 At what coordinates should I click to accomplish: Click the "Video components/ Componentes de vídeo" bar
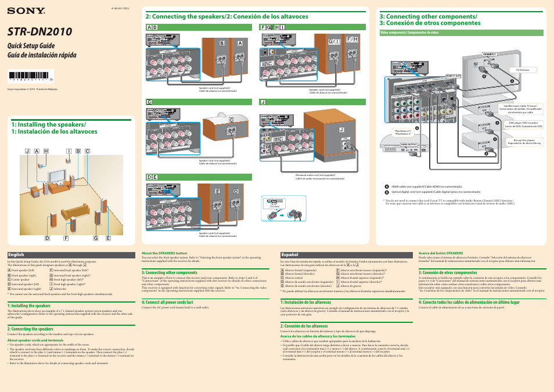(462, 33)
